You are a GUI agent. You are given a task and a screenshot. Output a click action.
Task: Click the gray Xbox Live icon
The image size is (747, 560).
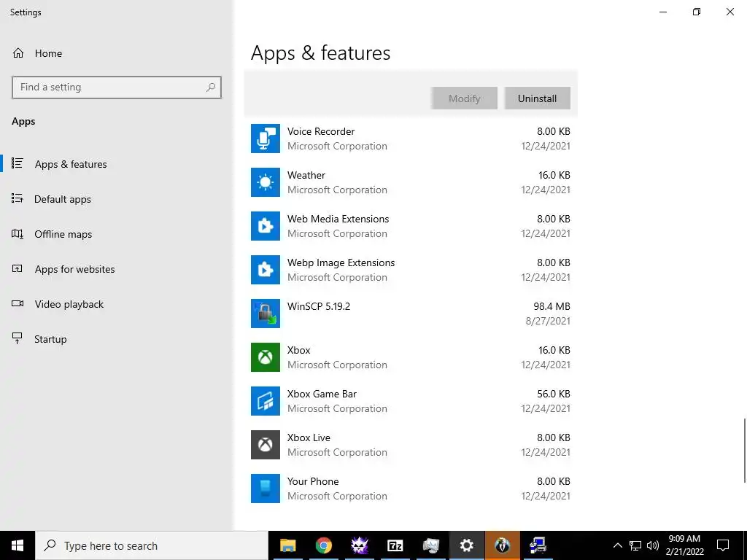(x=266, y=446)
